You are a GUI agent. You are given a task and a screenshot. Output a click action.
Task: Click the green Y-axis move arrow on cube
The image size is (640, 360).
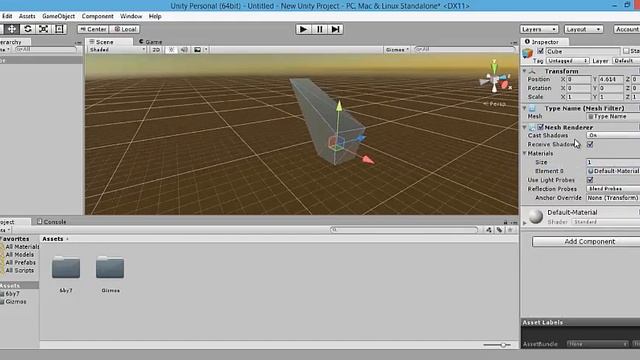tap(339, 107)
